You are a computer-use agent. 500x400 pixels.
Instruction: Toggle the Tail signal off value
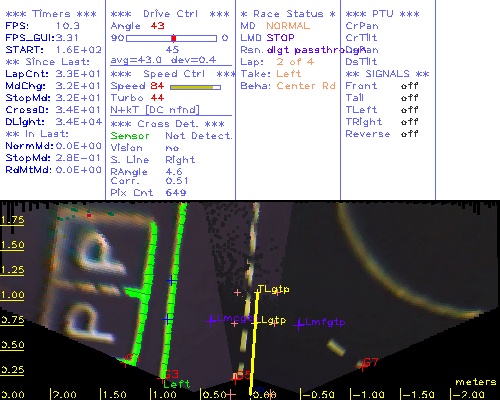[409, 98]
